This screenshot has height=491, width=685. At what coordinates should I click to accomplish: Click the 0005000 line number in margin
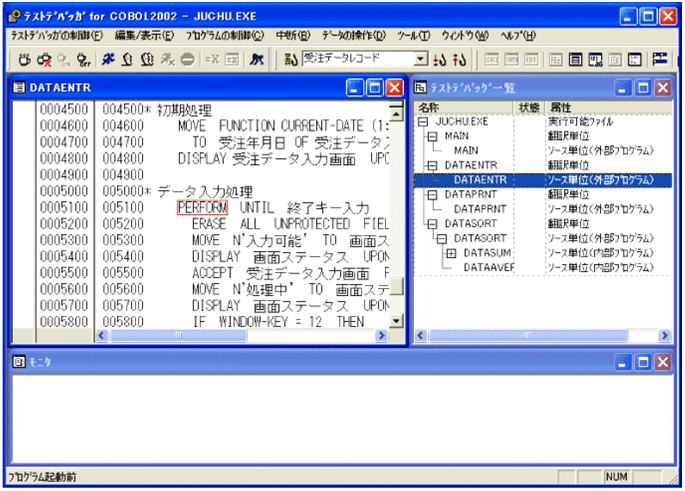64,191
